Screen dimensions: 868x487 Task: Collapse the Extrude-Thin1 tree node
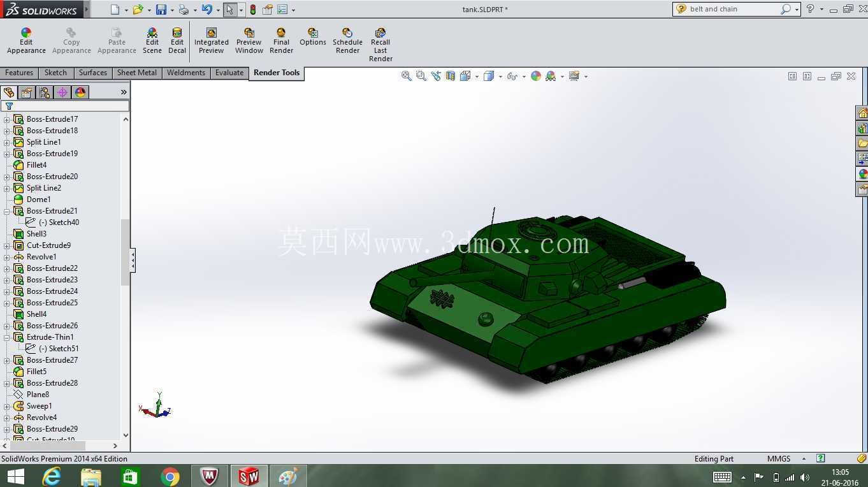(x=7, y=337)
